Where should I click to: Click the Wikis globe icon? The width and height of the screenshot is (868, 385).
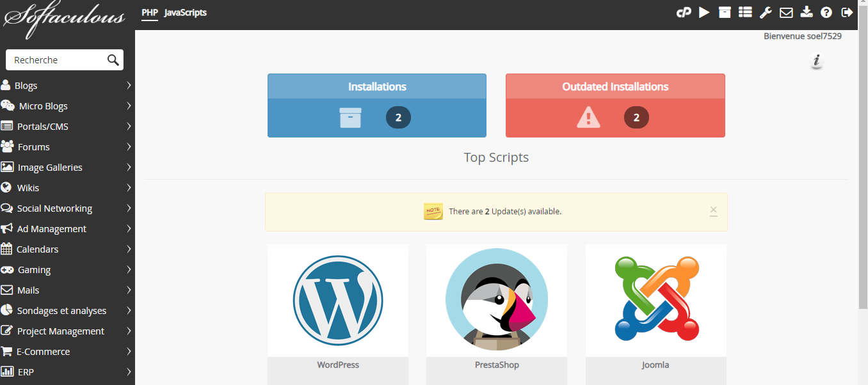pyautogui.click(x=6, y=187)
